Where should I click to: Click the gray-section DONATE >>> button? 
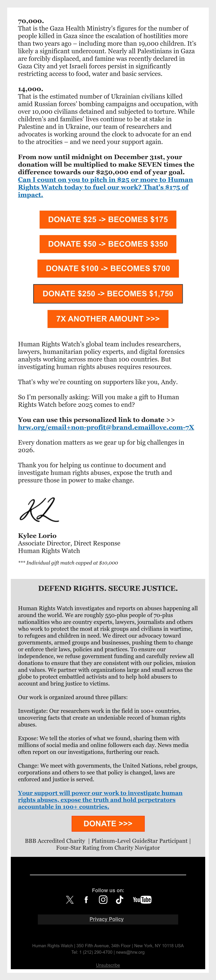[x=108, y=824]
